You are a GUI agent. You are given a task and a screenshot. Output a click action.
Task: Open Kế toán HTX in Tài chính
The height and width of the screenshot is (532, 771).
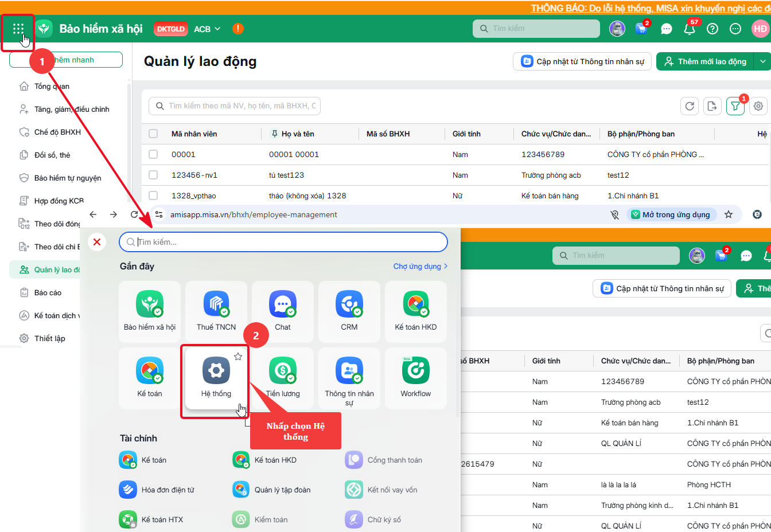pos(151,520)
